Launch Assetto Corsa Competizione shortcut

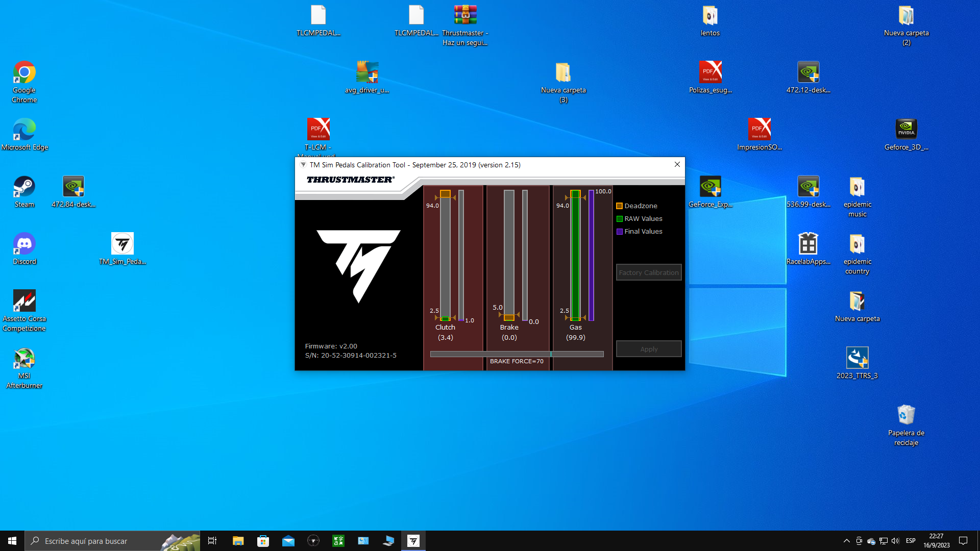coord(24,311)
